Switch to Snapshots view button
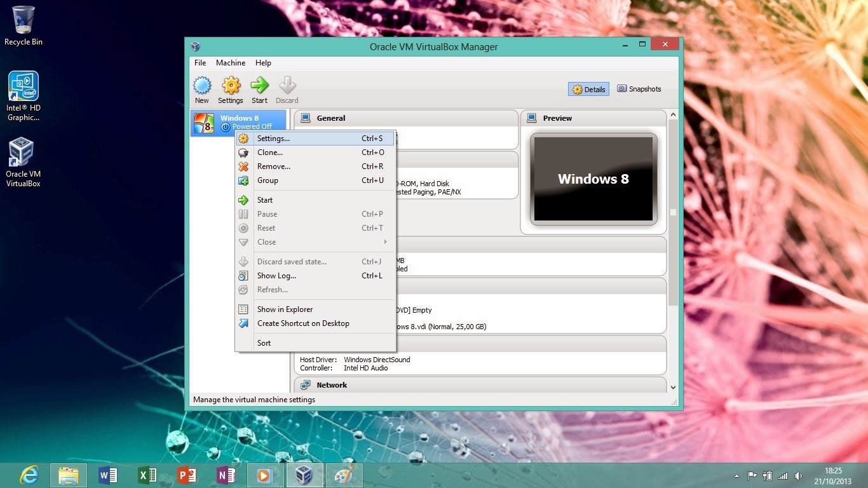Screen dimensions: 868x488 click(x=639, y=89)
